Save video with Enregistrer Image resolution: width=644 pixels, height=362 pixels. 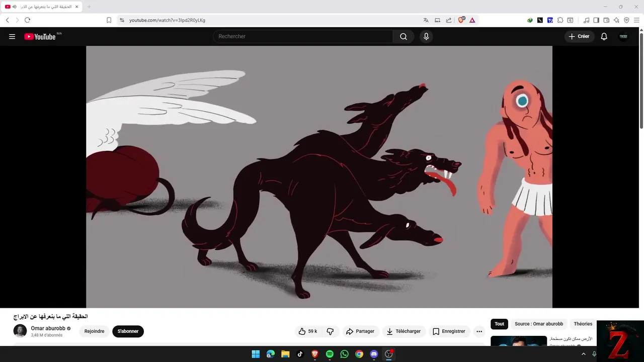(x=449, y=331)
